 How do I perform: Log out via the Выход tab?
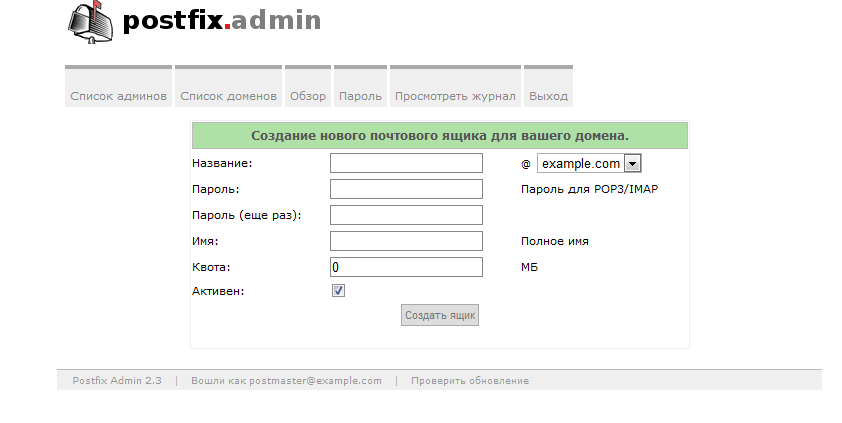pyautogui.click(x=548, y=86)
